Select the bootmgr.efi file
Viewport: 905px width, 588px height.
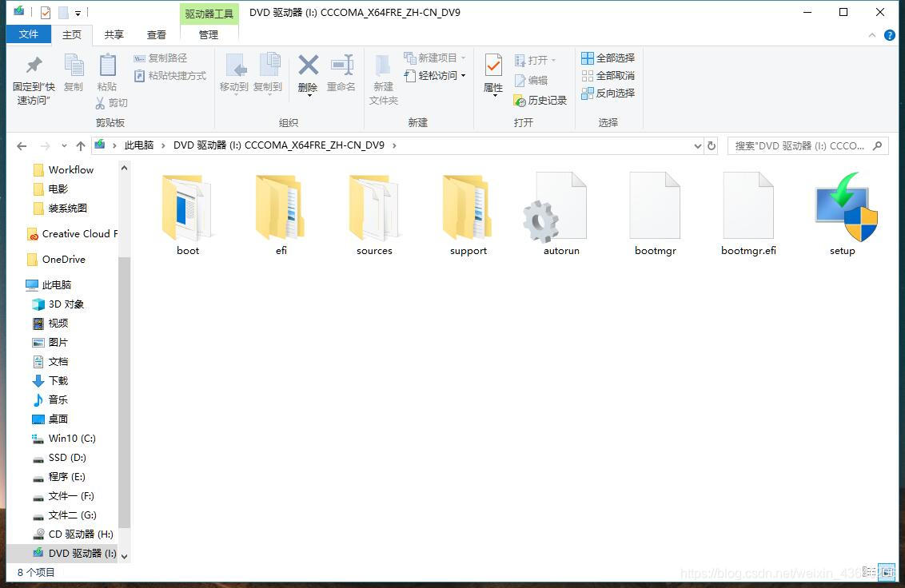(748, 214)
